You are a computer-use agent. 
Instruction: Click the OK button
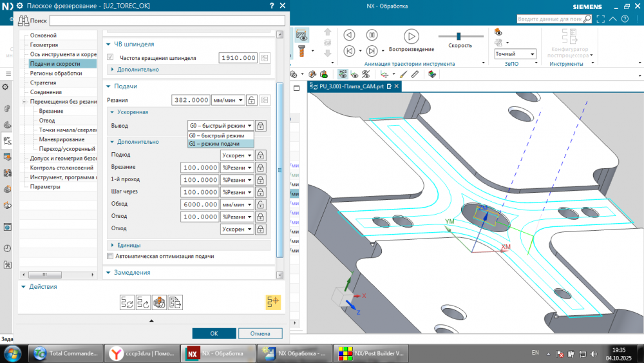pyautogui.click(x=214, y=333)
